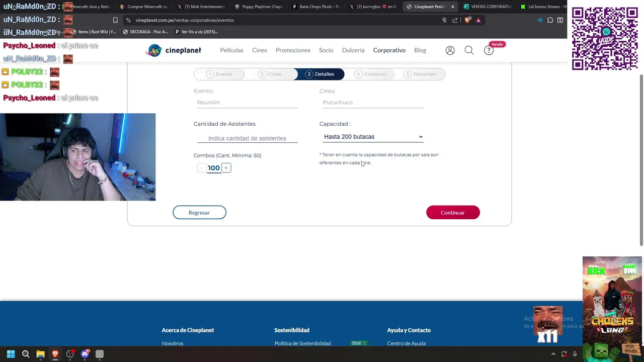The image size is (644, 362).
Task: Click the browser address bar URL
Action: click(185, 20)
